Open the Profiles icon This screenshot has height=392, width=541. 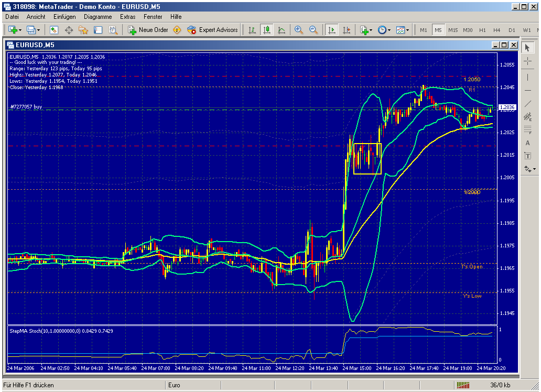click(31, 30)
